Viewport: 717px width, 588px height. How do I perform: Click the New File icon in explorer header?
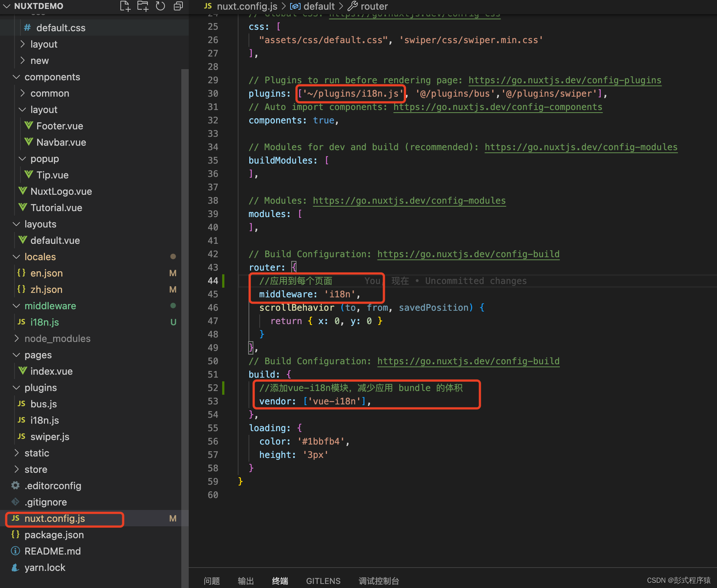125,6
